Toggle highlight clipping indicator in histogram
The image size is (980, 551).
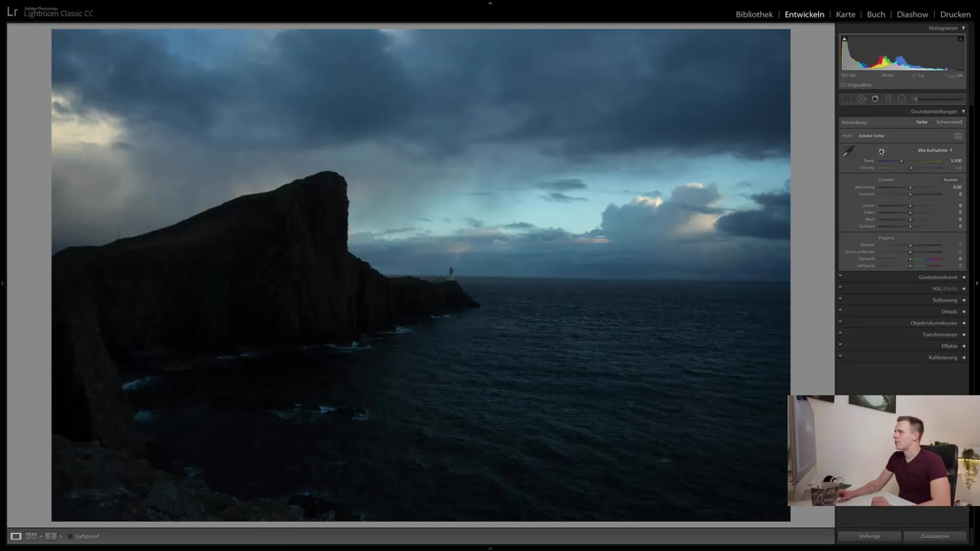pyautogui.click(x=960, y=39)
